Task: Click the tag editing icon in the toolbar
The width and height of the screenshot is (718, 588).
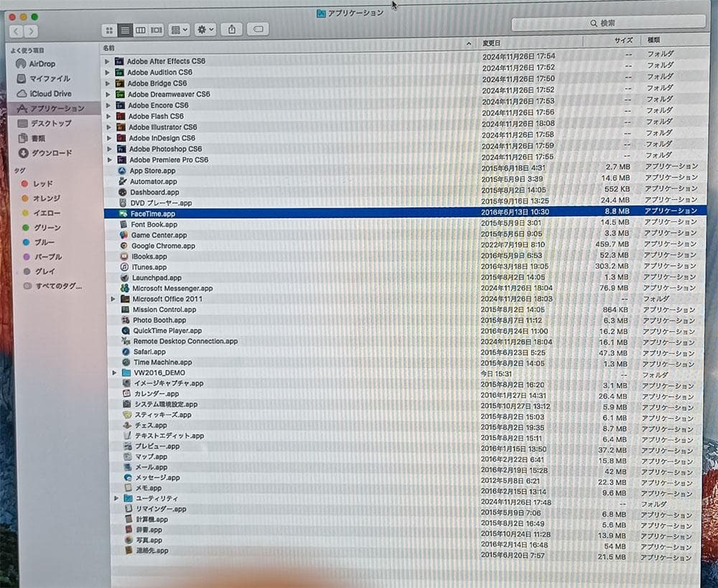Action: click(x=257, y=30)
